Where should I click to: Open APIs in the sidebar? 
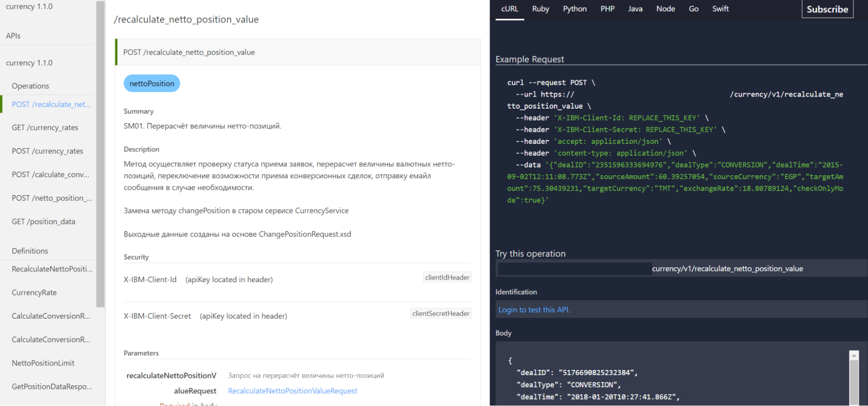tap(13, 36)
